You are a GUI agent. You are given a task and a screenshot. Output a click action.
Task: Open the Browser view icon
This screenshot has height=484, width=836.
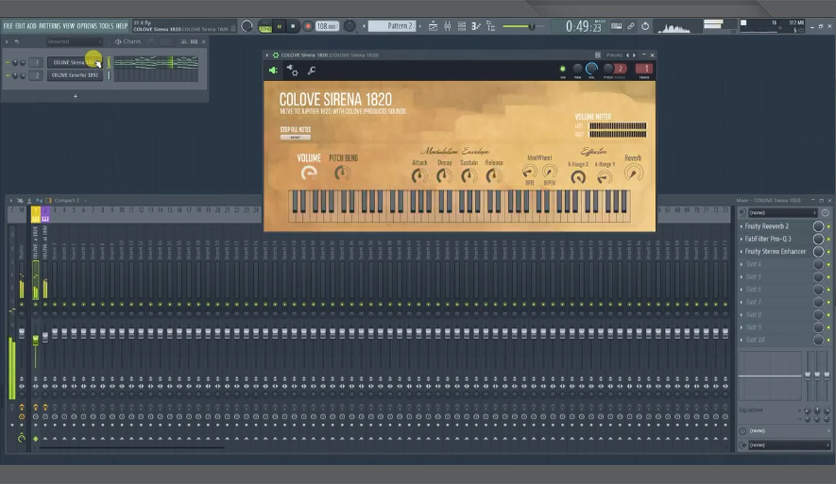tap(491, 26)
